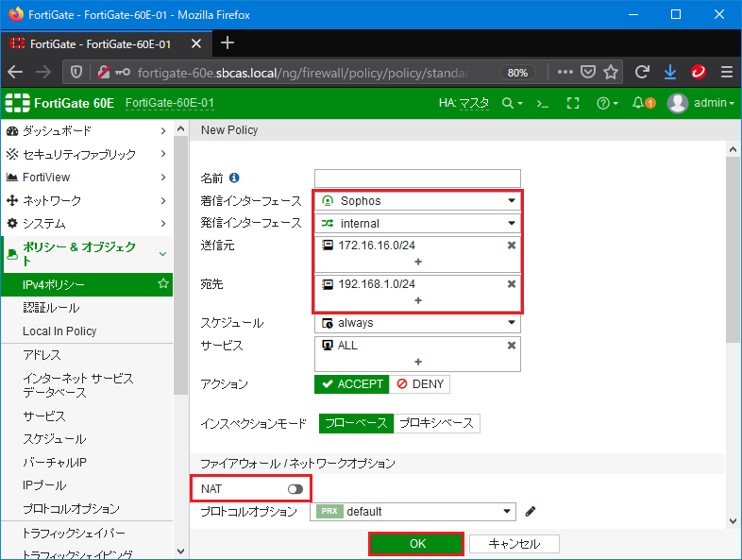Edit the protocol option with the pencil icon

point(530,511)
